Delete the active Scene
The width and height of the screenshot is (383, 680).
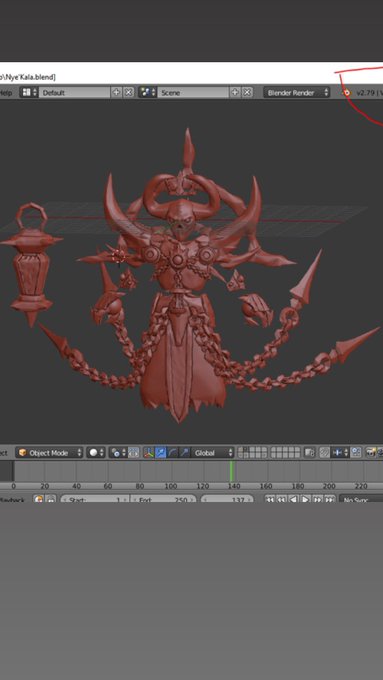click(247, 92)
